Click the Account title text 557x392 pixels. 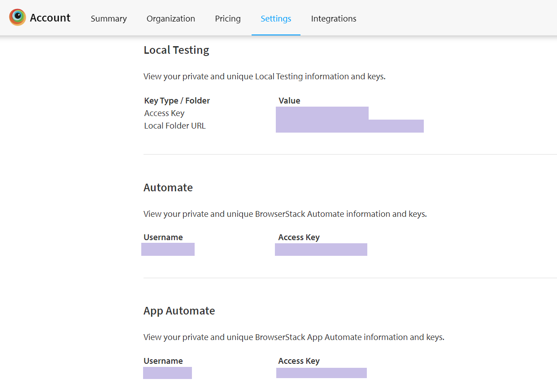(x=50, y=18)
